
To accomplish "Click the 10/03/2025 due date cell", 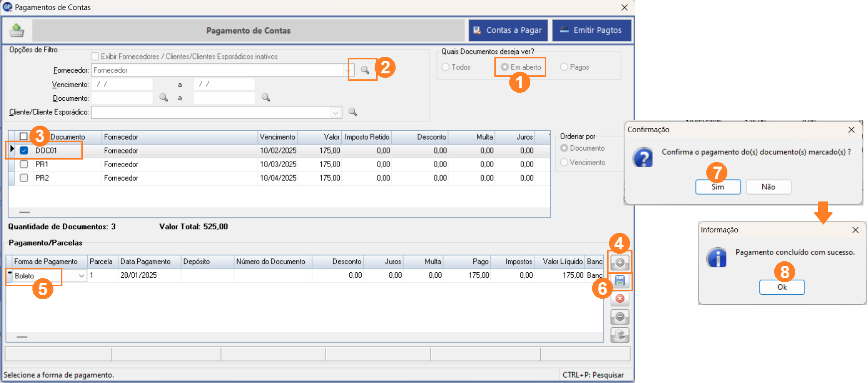I will [278, 164].
